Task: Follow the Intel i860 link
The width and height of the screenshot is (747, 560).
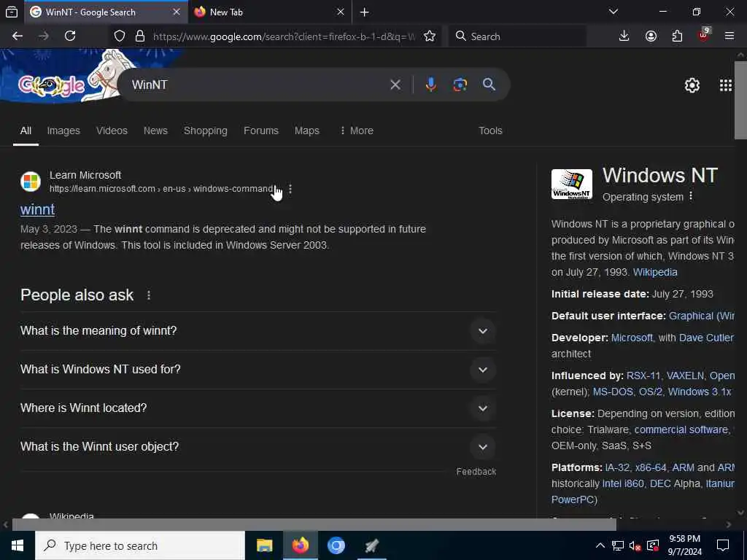Action: point(623,484)
